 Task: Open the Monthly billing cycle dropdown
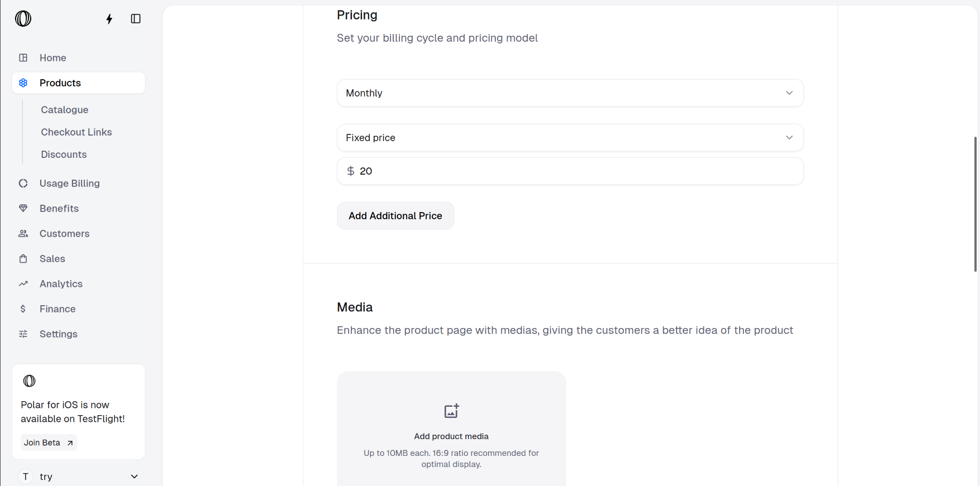(569, 93)
